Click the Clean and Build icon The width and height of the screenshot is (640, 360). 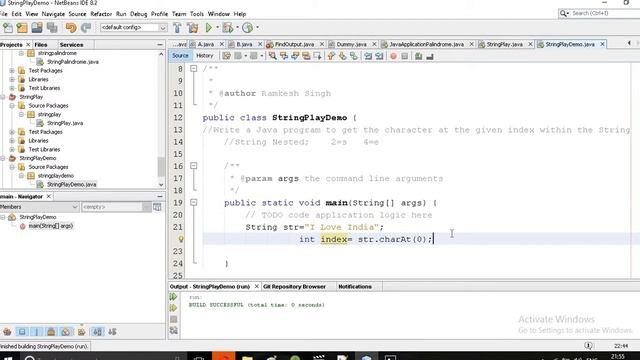coord(193,28)
